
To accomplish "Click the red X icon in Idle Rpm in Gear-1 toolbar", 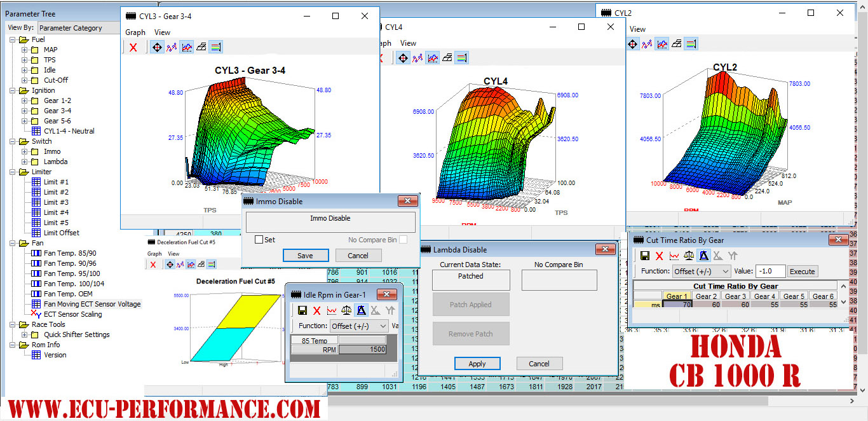I will [x=316, y=310].
